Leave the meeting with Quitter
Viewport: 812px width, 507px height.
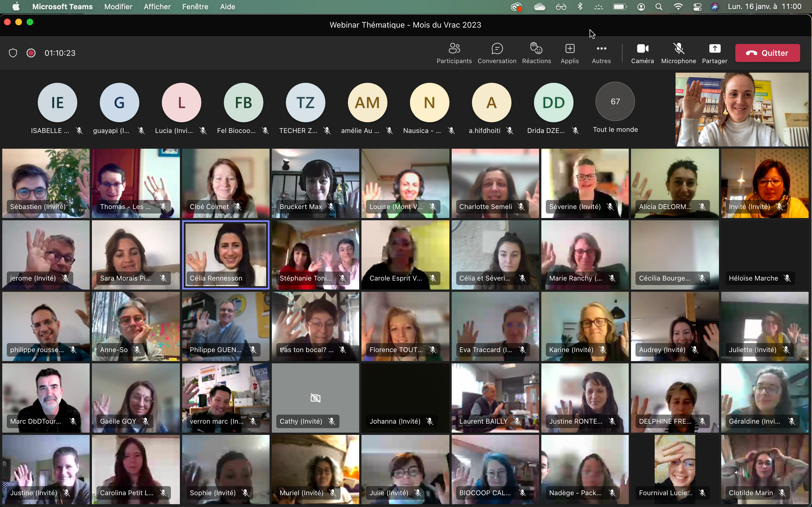[767, 53]
